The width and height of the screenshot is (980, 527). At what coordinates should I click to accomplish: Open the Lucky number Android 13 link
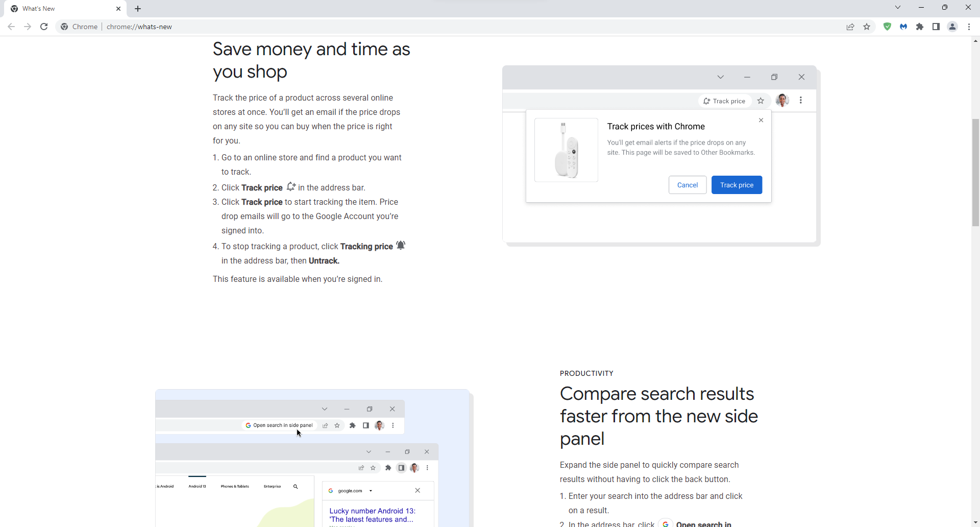click(372, 515)
